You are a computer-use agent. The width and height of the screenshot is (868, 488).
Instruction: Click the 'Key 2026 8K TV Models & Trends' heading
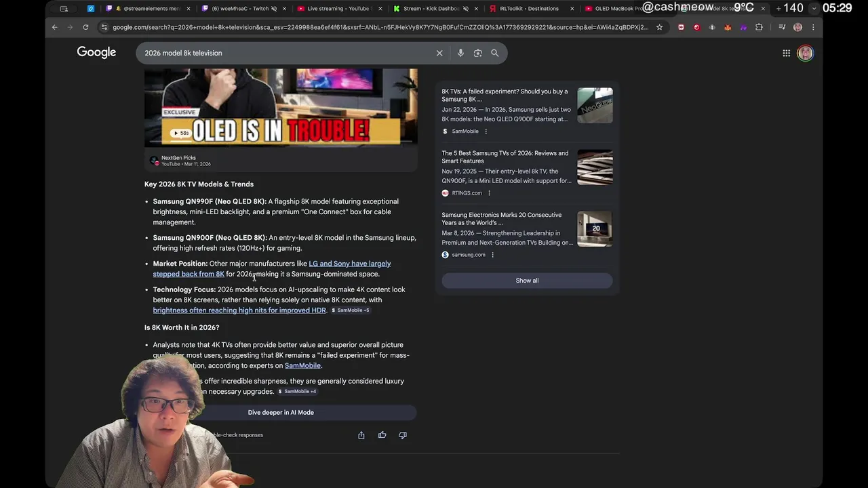[199, 184]
